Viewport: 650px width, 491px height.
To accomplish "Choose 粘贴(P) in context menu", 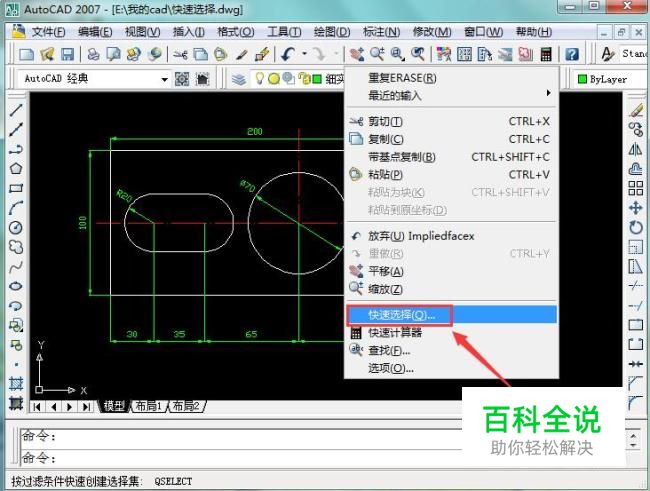I will tap(452, 175).
